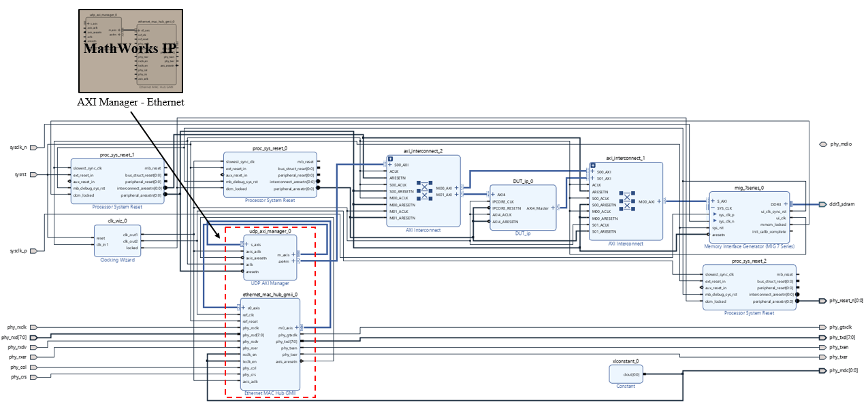Select the sysrst input port
868x411 pixels.
coord(32,174)
